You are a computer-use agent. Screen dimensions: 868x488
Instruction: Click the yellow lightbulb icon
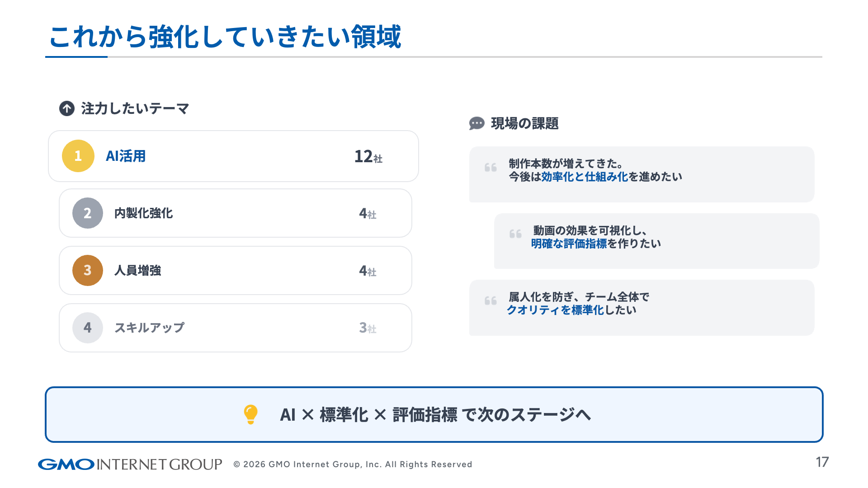[x=250, y=414]
